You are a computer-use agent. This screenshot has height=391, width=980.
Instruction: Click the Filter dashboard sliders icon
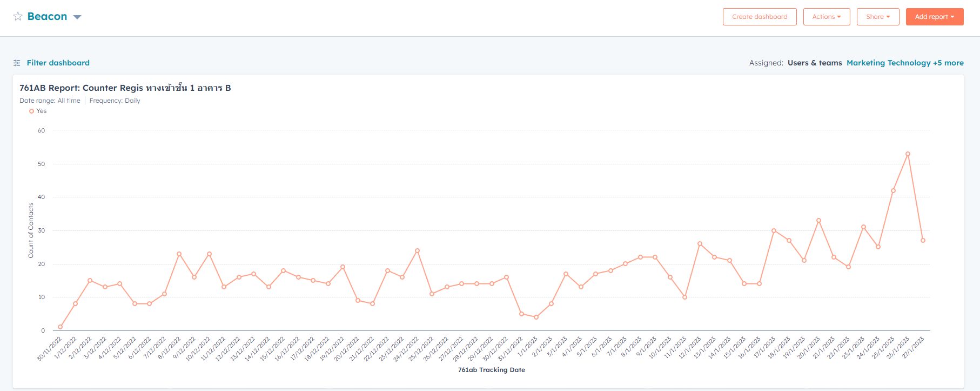[x=17, y=63]
